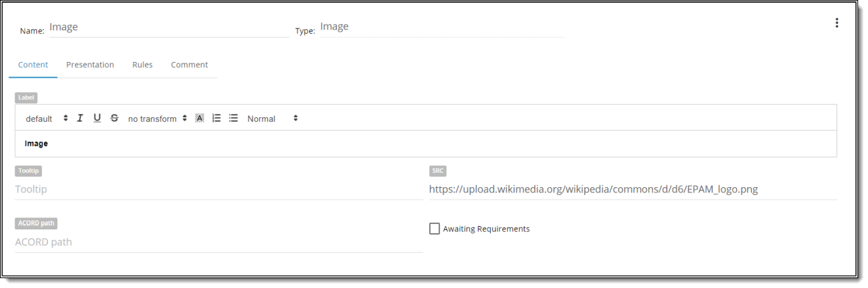Select the Content tab
The image size is (868, 288).
[x=33, y=65]
